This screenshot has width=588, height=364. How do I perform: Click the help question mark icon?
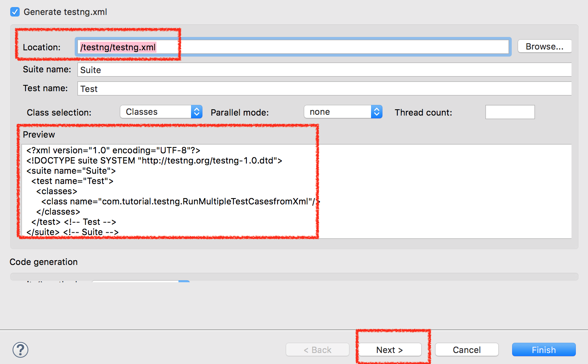coord(20,350)
